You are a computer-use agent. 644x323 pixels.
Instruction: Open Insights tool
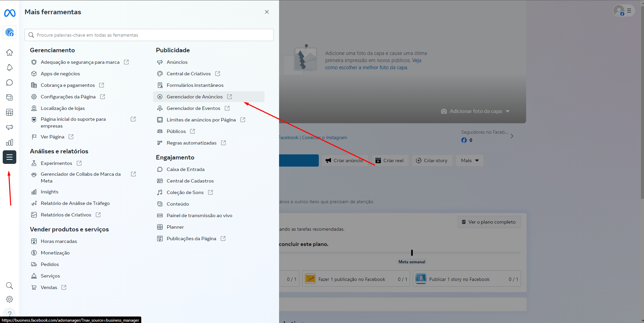coord(50,192)
